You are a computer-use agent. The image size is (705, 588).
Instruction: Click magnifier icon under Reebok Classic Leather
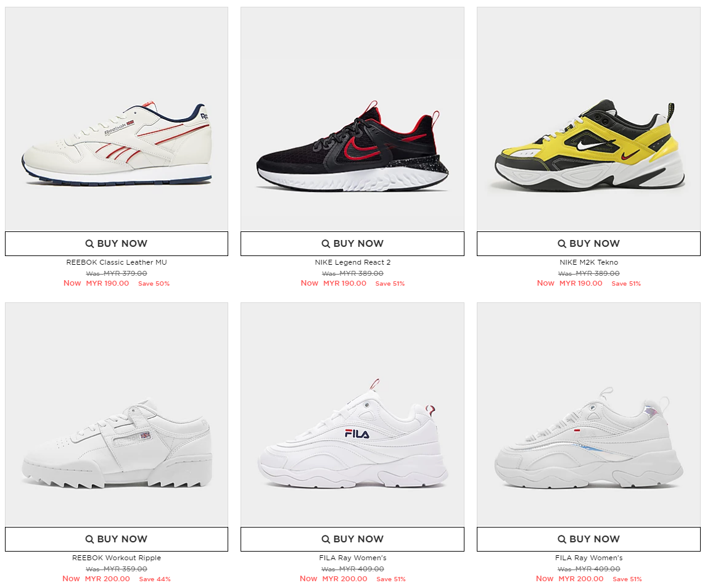click(89, 243)
